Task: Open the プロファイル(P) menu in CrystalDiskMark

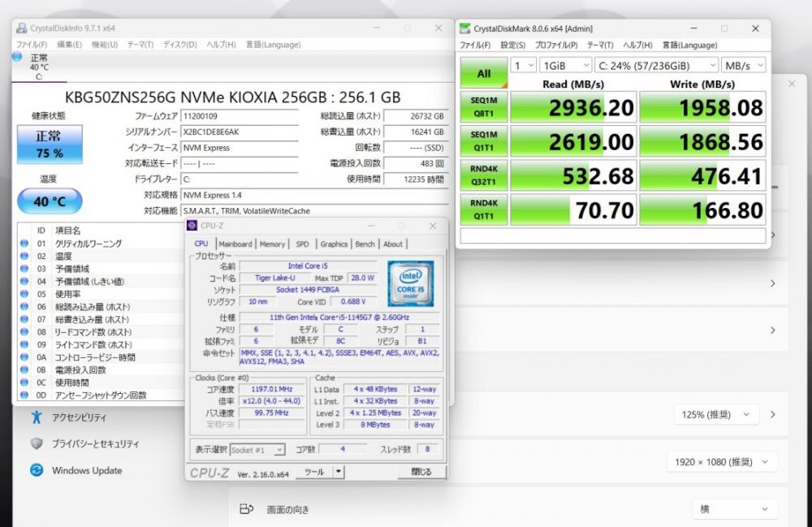Action: coord(556,45)
